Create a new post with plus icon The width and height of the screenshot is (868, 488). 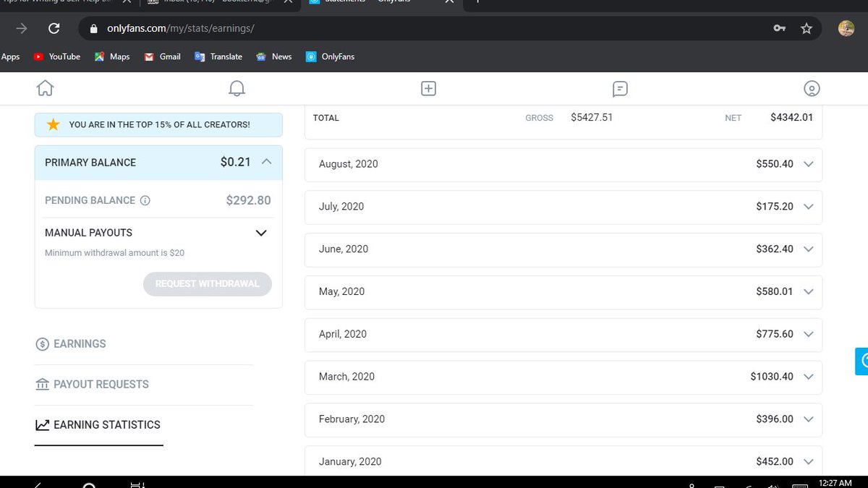tap(428, 88)
